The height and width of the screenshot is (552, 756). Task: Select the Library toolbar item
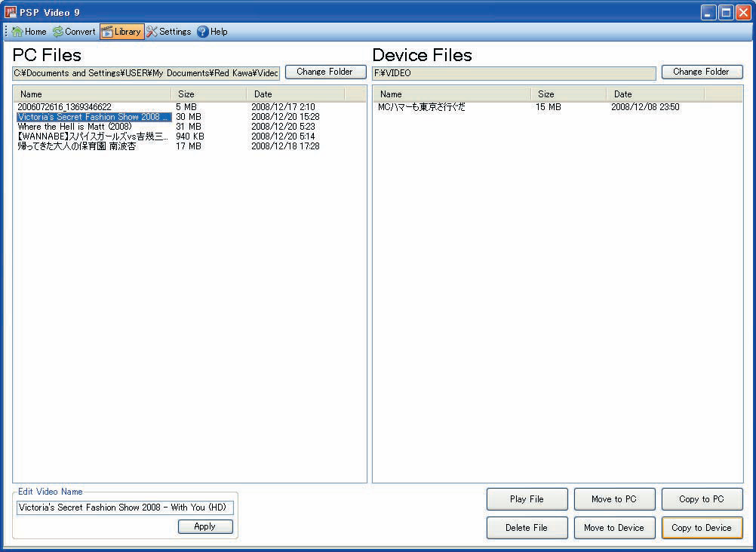(122, 32)
